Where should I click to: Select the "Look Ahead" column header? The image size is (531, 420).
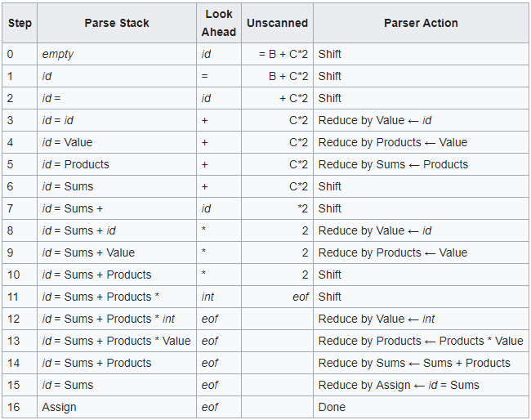tap(218, 23)
